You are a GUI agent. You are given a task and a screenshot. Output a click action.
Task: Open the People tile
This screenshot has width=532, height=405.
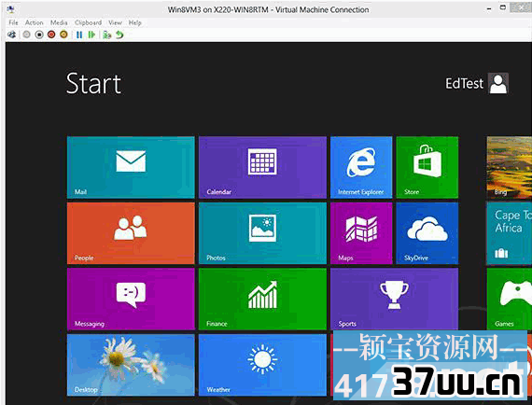(131, 233)
